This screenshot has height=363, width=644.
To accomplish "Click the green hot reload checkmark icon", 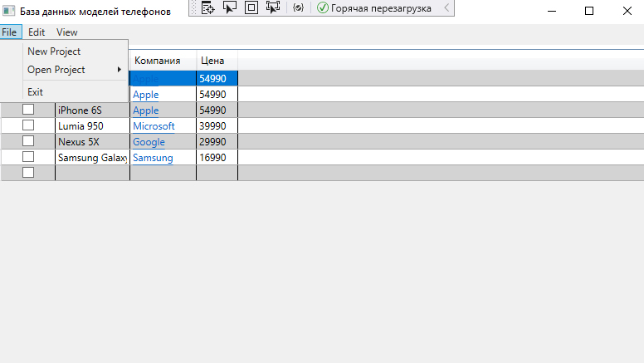I will coord(323,7).
